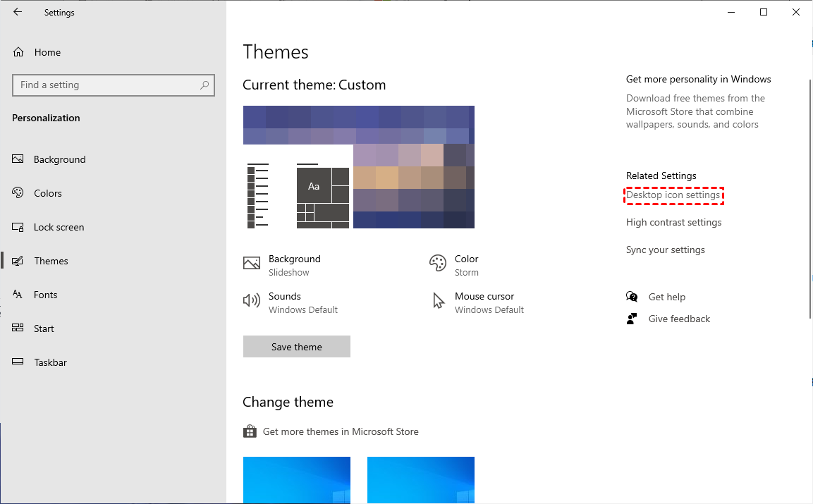Click the search magnifier icon
Screen dimensions: 813x504
(x=204, y=85)
